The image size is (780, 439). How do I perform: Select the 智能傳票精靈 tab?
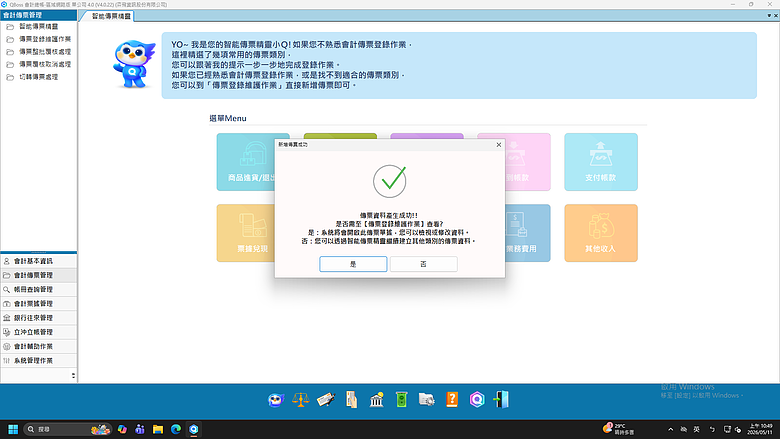110,16
